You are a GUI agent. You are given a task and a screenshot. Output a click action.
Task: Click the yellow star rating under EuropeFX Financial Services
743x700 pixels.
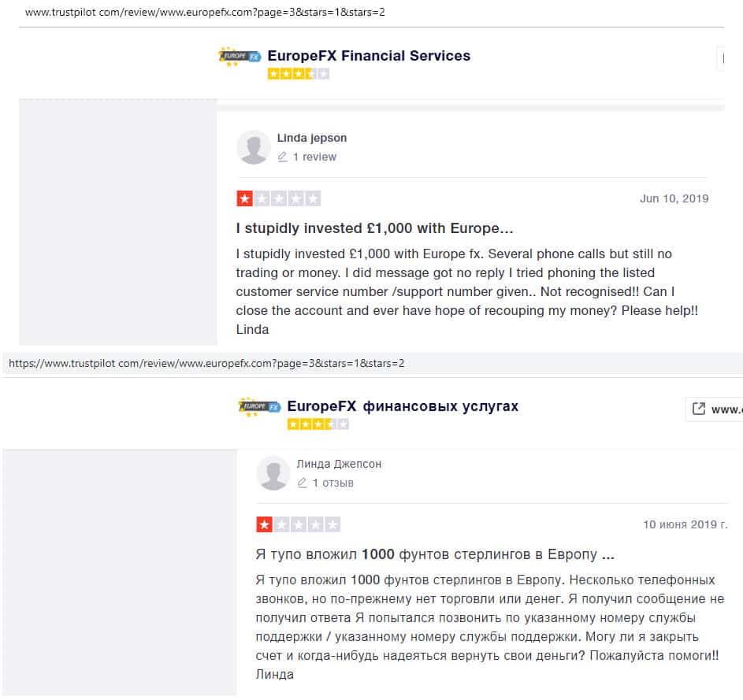298,74
